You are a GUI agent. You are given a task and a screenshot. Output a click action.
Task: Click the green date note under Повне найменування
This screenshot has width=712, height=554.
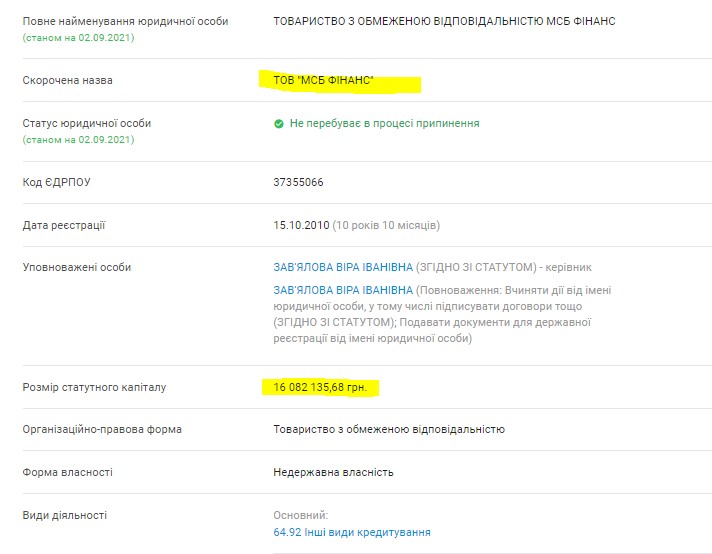pos(78,37)
